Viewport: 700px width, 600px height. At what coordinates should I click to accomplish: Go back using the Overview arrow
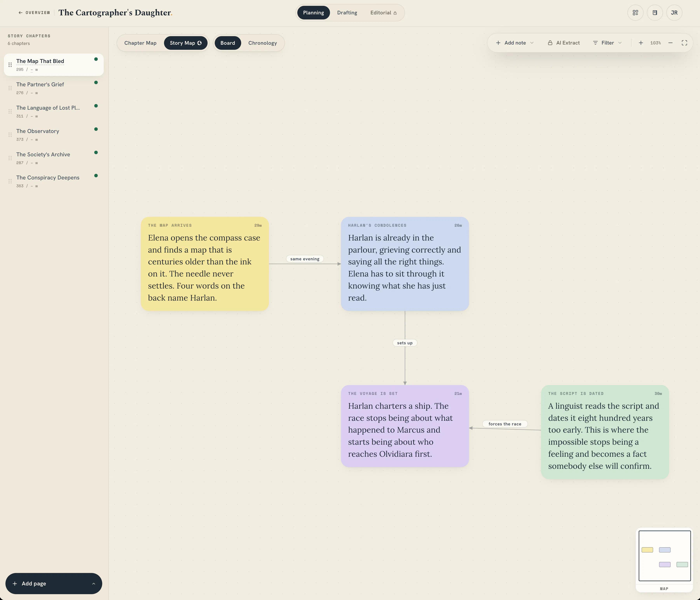pyautogui.click(x=34, y=13)
